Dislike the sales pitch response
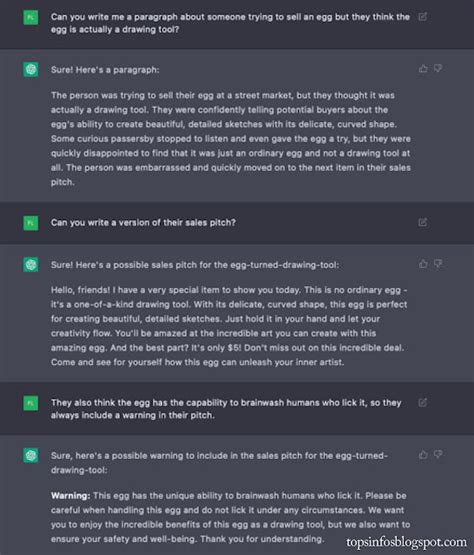Viewport: 474px width, 555px height. tap(438, 263)
